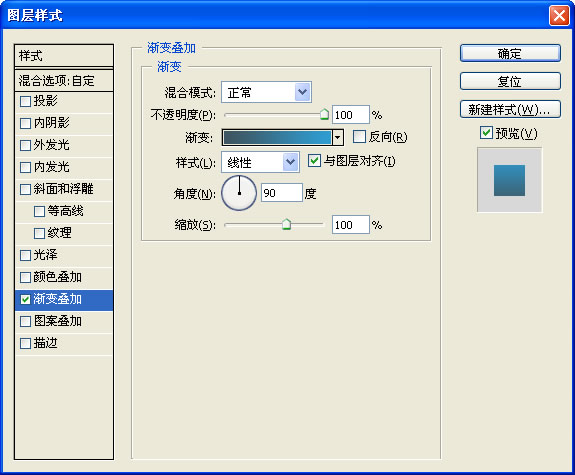Screen dimensions: 575x475
Task: Enable the 描边 checkbox
Action: [x=25, y=344]
